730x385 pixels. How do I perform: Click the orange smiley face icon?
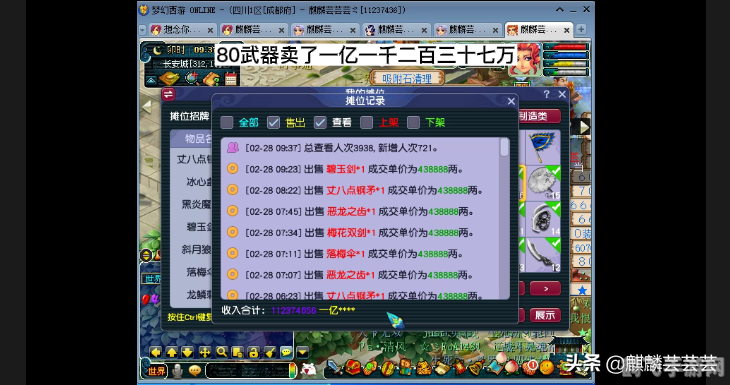click(547, 368)
